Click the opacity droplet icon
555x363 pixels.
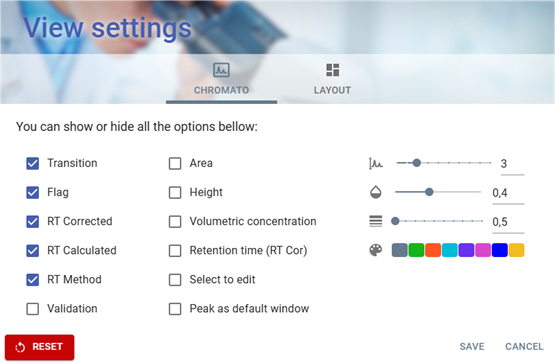click(376, 192)
